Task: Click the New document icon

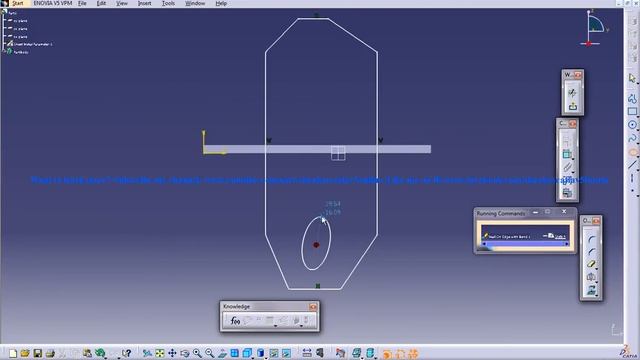Action: [x=13, y=353]
